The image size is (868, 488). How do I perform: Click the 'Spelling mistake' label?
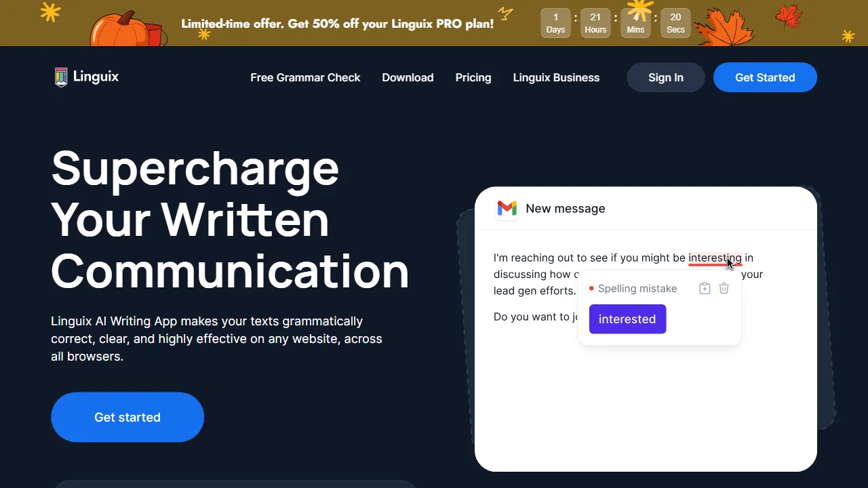[x=637, y=289]
